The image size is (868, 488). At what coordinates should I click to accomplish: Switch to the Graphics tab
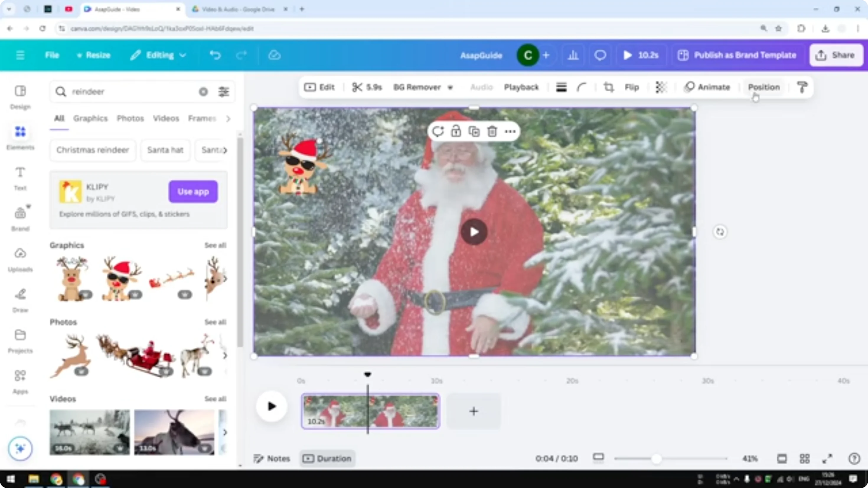coord(90,119)
